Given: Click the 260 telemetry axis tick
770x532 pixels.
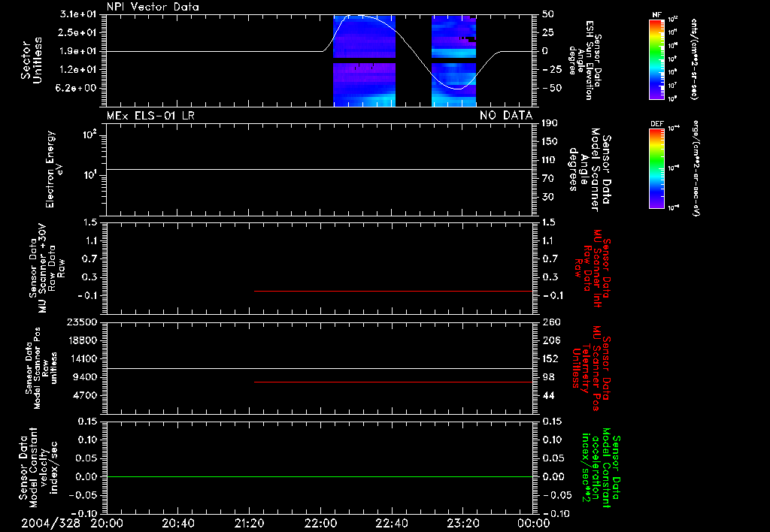Looking at the screenshot, I should pos(550,322).
